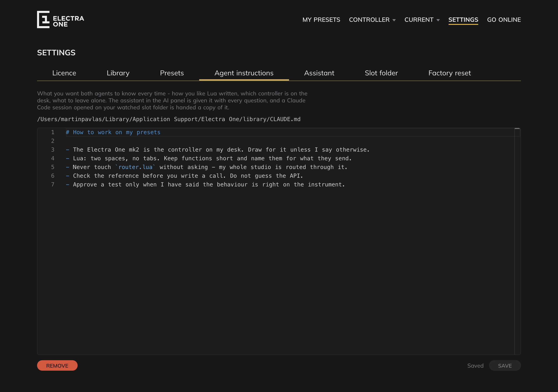The width and height of the screenshot is (558, 392).
Task: Open Settings in top navigation
Action: click(463, 20)
